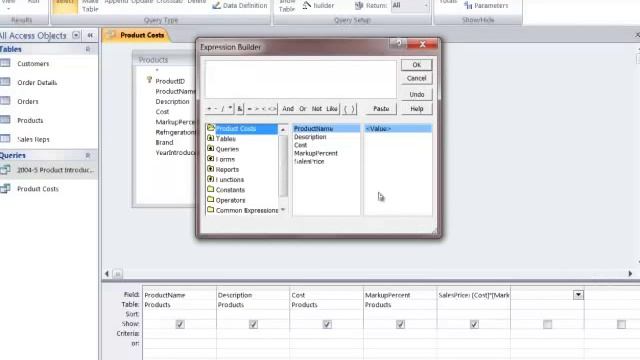Click the Order Details table icon
The width and height of the screenshot is (640, 360).
(5, 82)
